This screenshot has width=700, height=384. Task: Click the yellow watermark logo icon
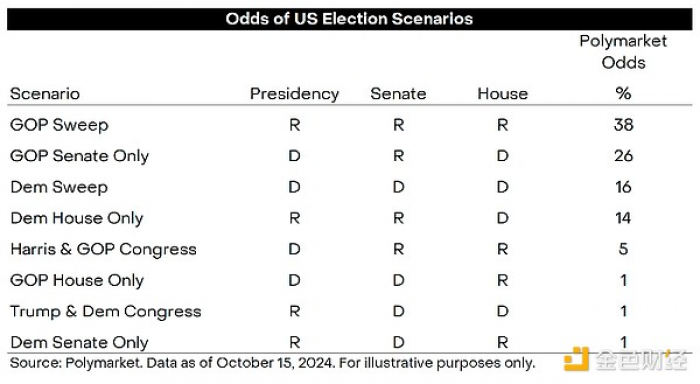577,359
